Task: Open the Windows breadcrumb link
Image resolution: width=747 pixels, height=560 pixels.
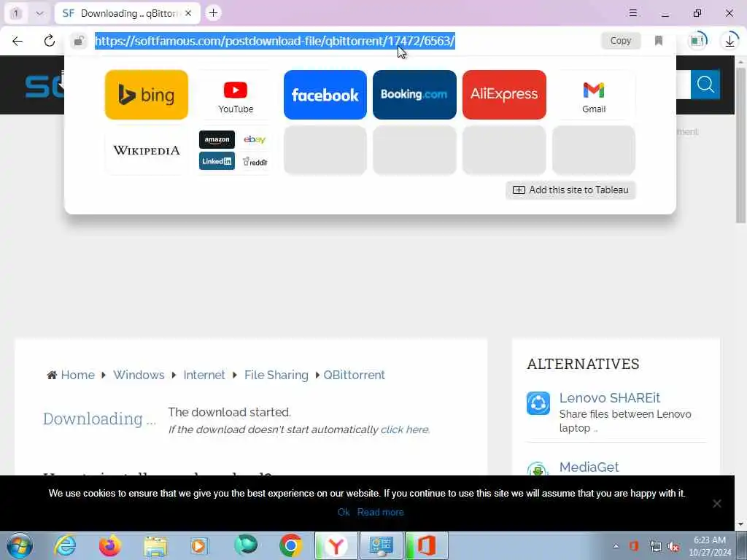Action: pos(139,375)
